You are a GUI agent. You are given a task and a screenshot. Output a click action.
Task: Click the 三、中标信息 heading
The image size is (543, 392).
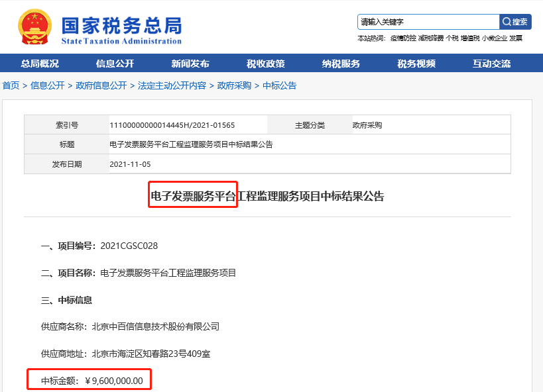coord(66,300)
